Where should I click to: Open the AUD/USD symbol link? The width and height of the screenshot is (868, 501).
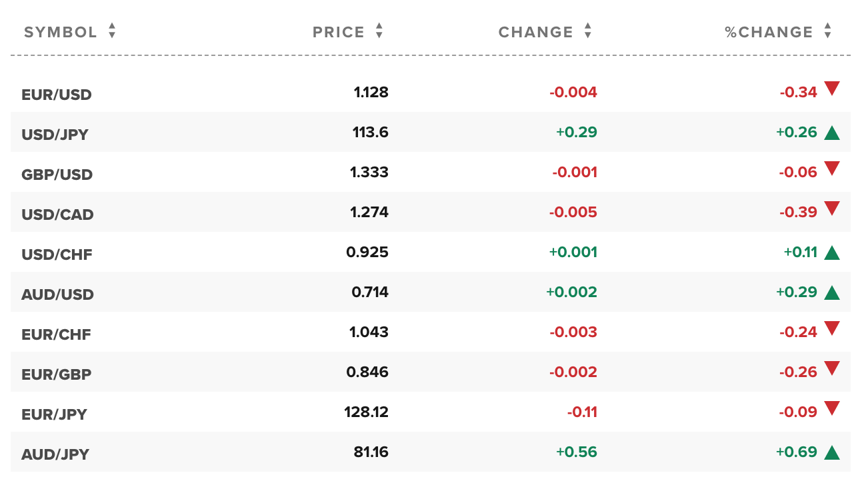(x=57, y=294)
